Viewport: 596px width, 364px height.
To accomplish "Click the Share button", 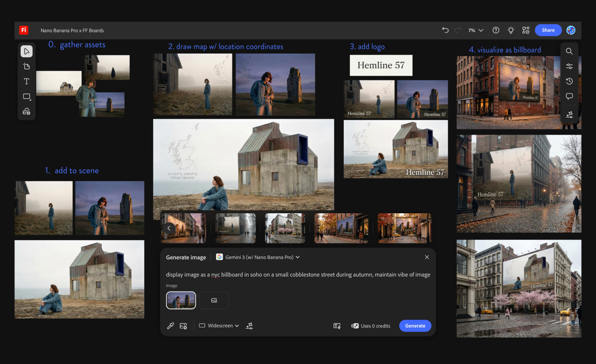I will tap(548, 30).
